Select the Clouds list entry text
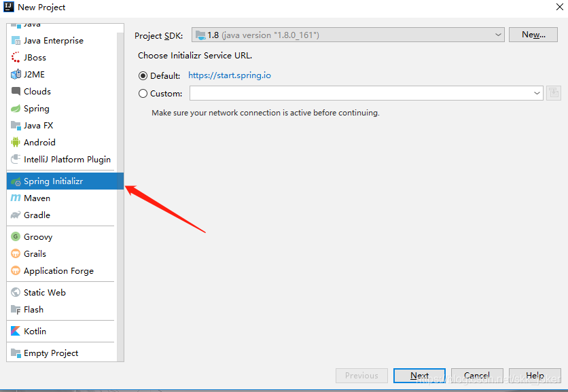 pyautogui.click(x=37, y=91)
